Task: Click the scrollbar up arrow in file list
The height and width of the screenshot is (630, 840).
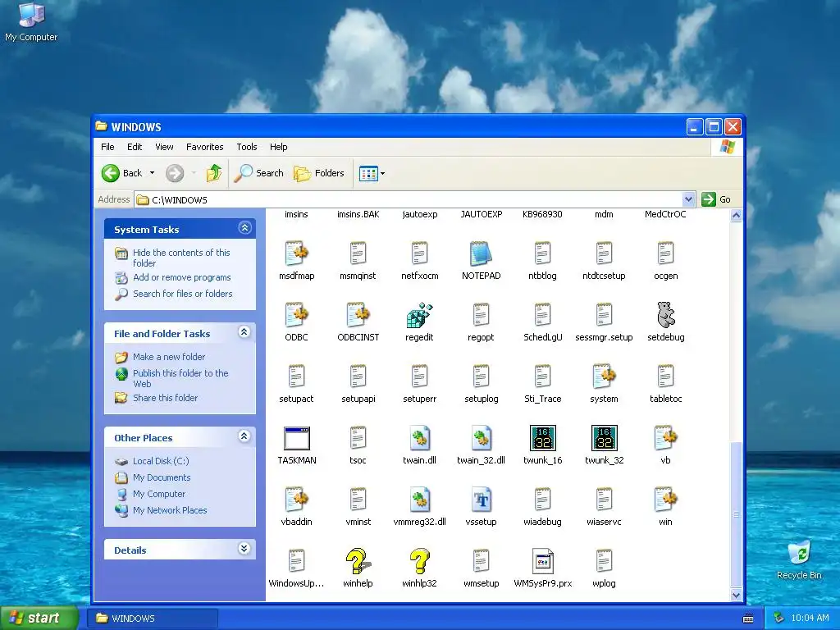Action: [x=736, y=216]
